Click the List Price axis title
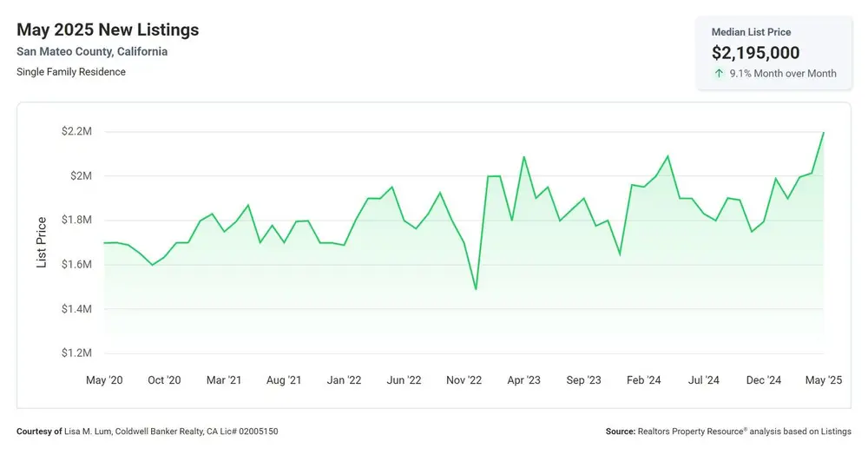 coord(42,242)
